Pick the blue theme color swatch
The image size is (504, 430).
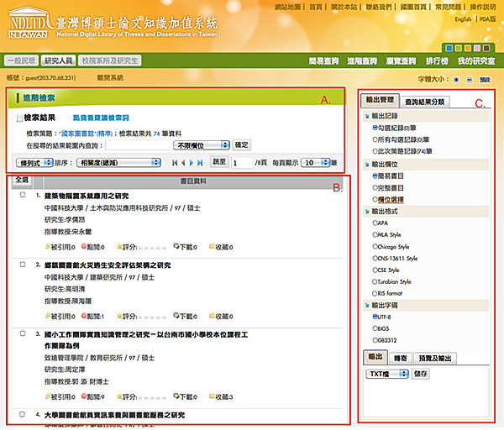(449, 48)
